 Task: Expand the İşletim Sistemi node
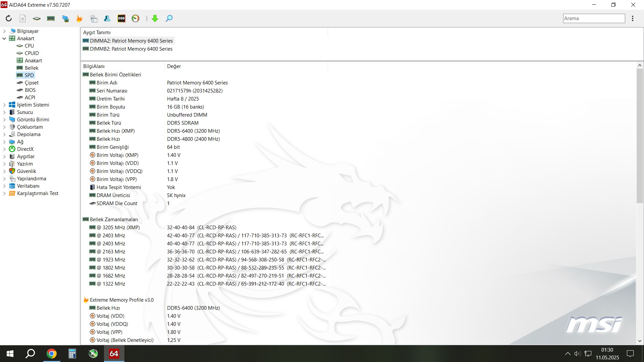[x=4, y=105]
